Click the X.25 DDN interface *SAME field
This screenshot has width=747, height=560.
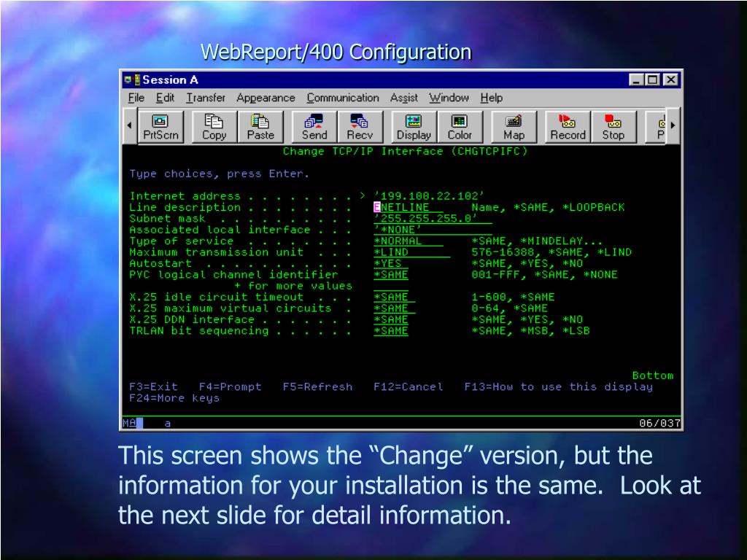click(x=391, y=319)
